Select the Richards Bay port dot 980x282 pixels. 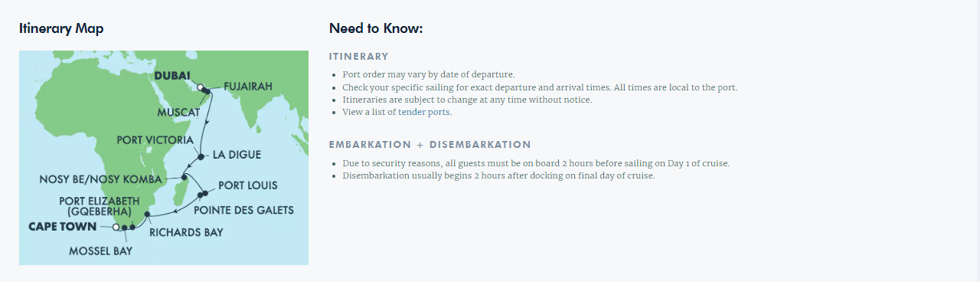147,215
